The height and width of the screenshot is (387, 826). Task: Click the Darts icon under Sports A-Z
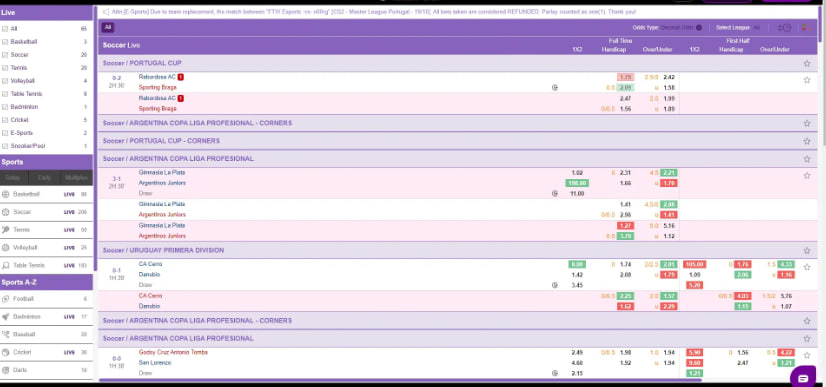(x=6, y=370)
